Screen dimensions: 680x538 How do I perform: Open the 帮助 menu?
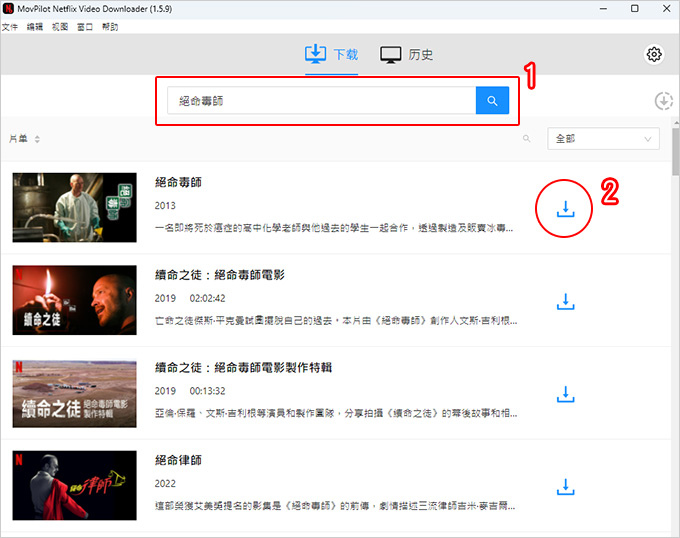[110, 27]
